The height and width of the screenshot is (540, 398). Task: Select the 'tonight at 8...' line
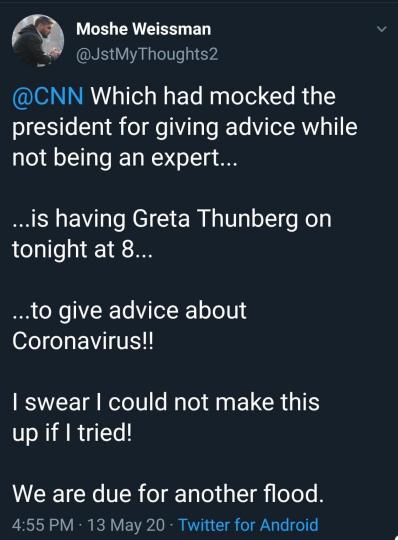click(x=82, y=249)
